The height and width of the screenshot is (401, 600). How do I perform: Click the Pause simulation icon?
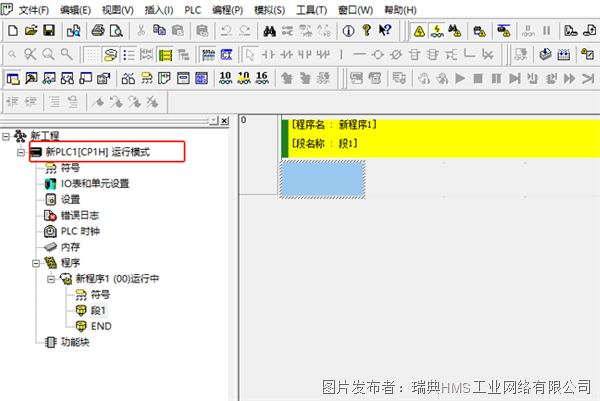pos(496,78)
